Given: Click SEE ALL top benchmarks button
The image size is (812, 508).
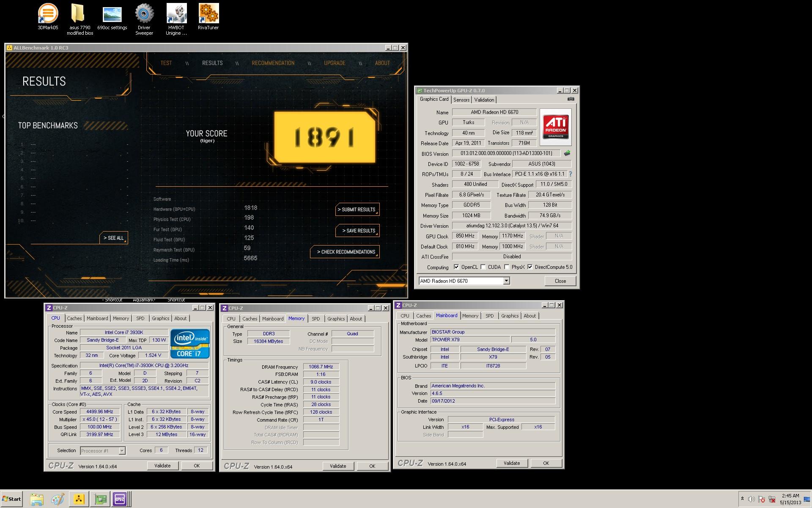Looking at the screenshot, I should (114, 238).
